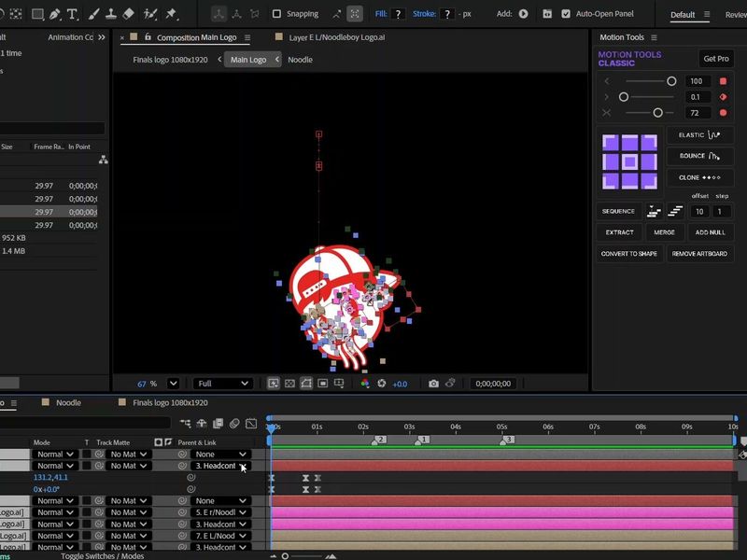Open the Motion Tools panel menu

(x=655, y=37)
